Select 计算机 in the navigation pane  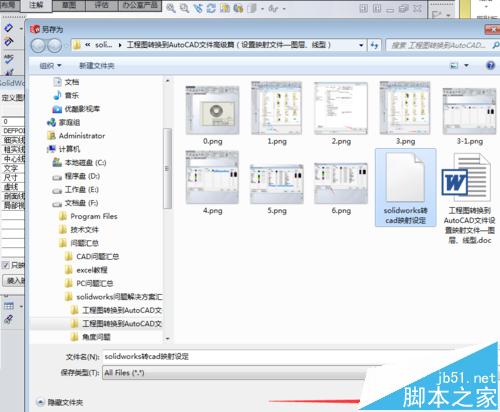pyautogui.click(x=64, y=149)
